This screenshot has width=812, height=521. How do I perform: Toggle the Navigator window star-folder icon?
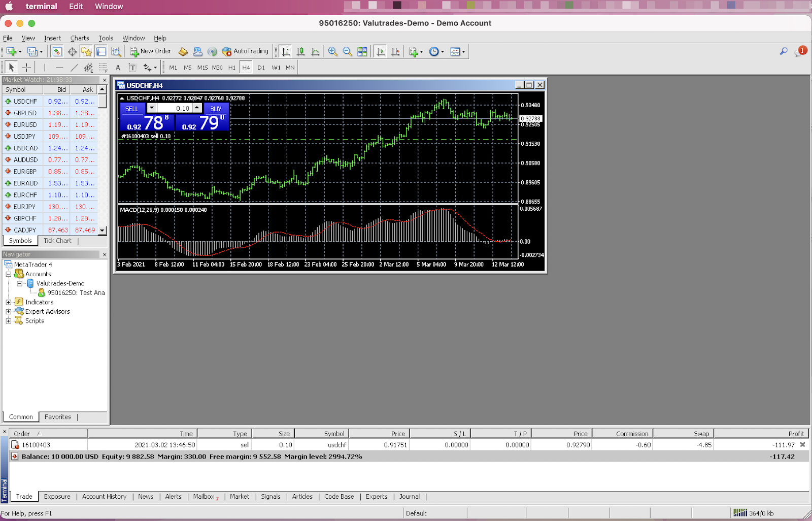tap(86, 51)
